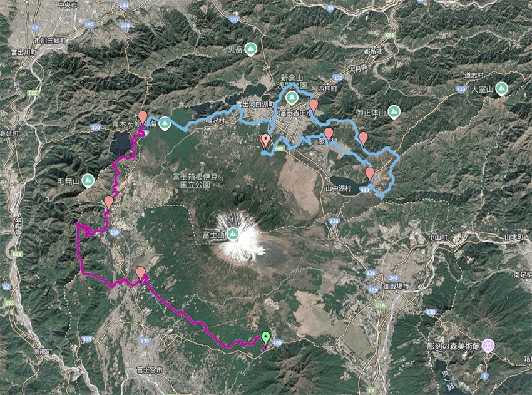
Task: Click the 青木ヶ原樹海 green forest marker icon
Action: tap(165, 123)
